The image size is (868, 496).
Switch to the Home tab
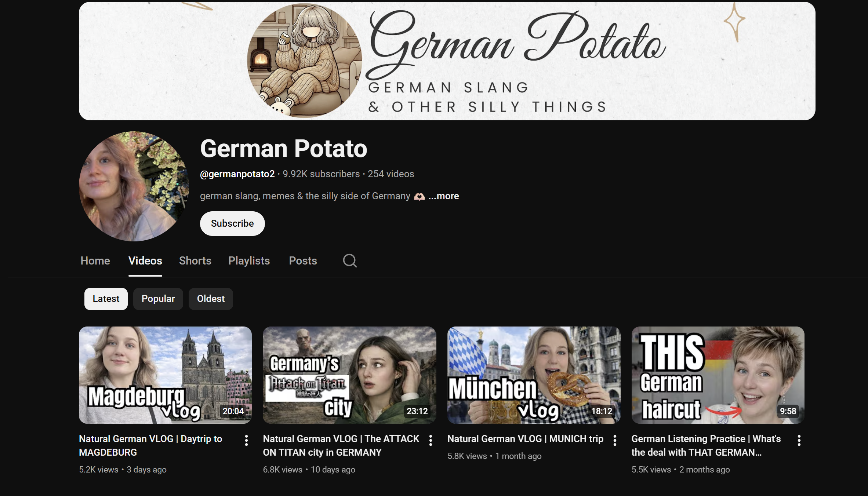[x=95, y=261]
